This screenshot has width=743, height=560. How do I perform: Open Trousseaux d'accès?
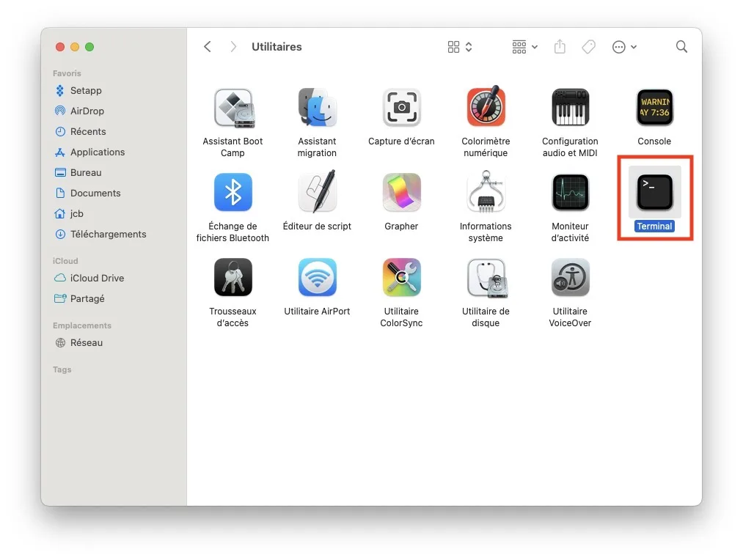coord(233,277)
